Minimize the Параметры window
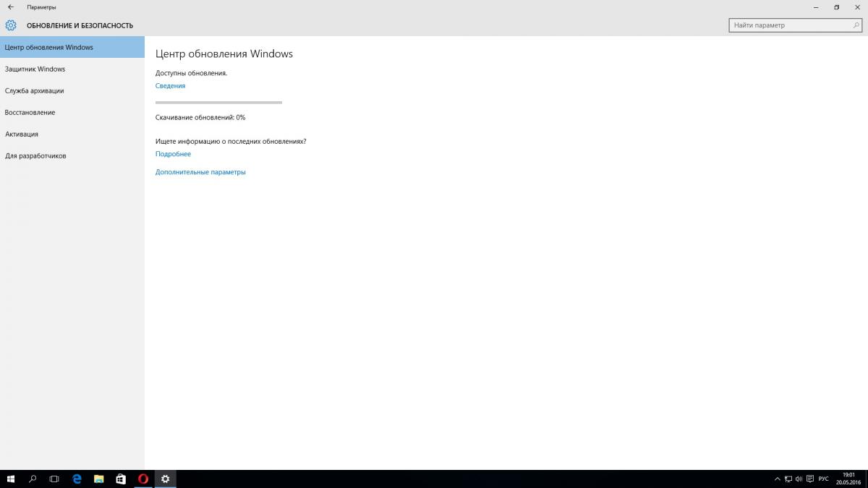The height and width of the screenshot is (488, 868). [815, 7]
